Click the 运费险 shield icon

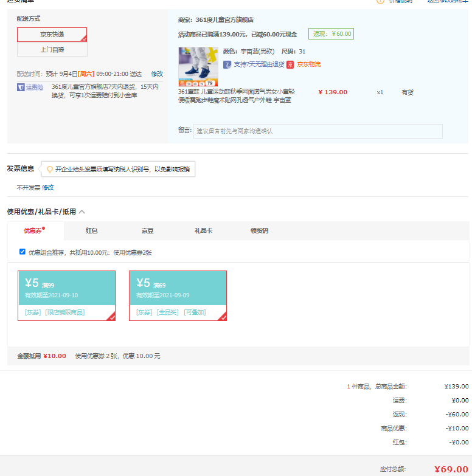21,88
